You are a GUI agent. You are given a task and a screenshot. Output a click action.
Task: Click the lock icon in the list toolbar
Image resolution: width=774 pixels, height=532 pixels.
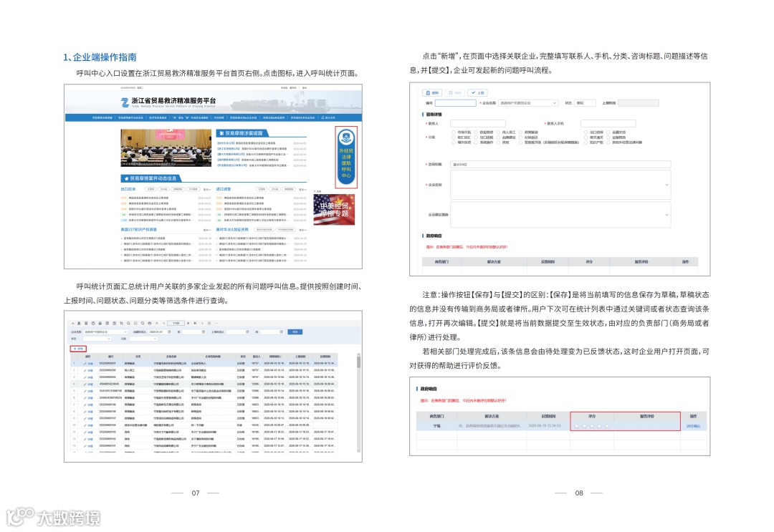coord(100,324)
